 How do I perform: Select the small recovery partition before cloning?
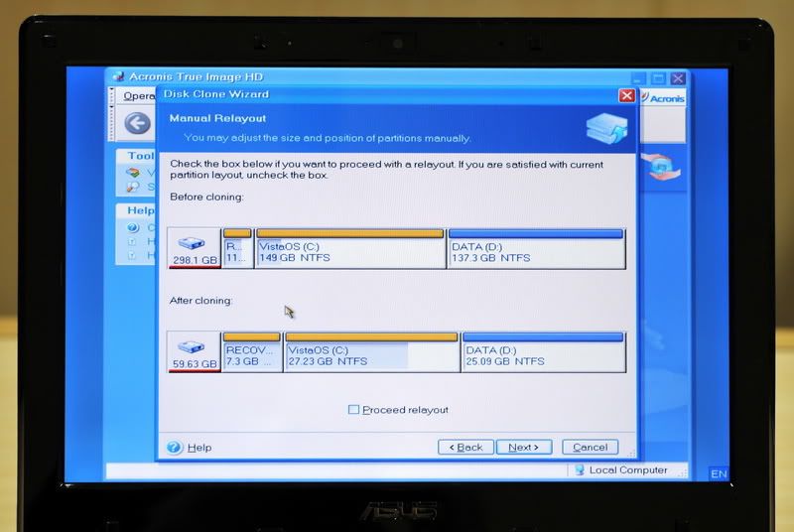[237, 248]
